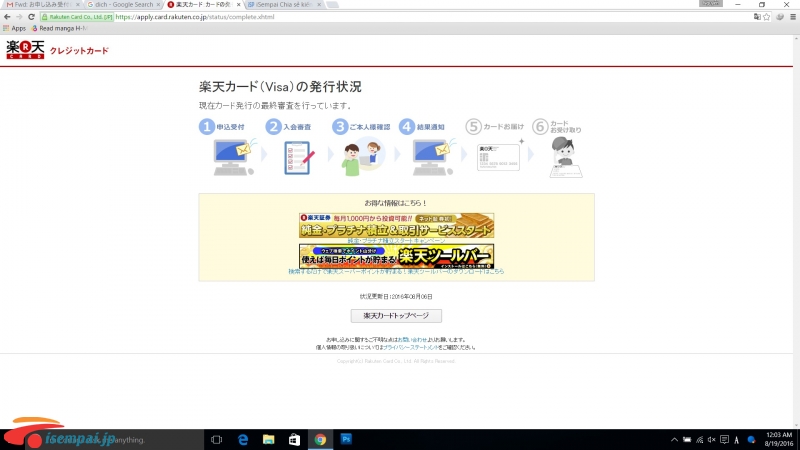Open Photoshop from the taskbar
Image resolution: width=800 pixels, height=450 pixels.
(346, 439)
